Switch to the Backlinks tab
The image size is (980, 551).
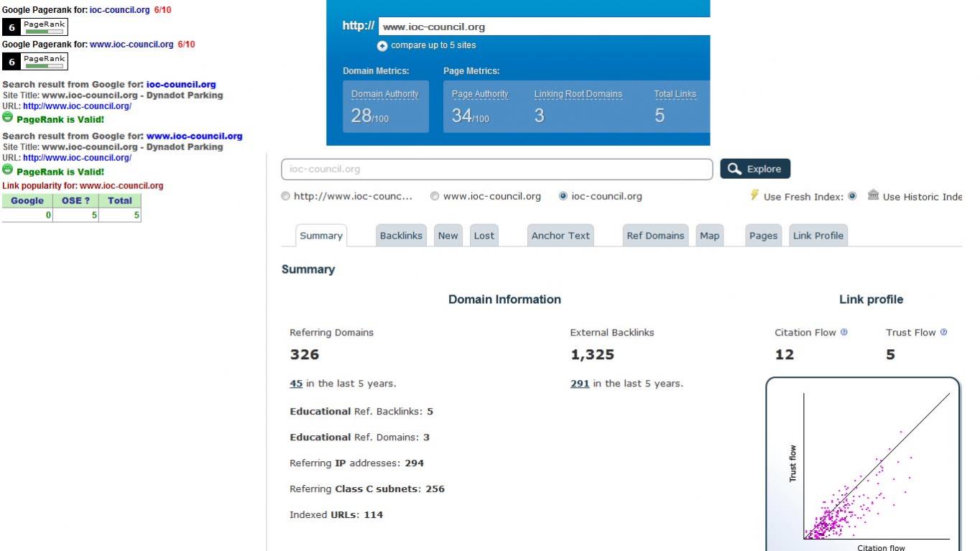point(401,236)
